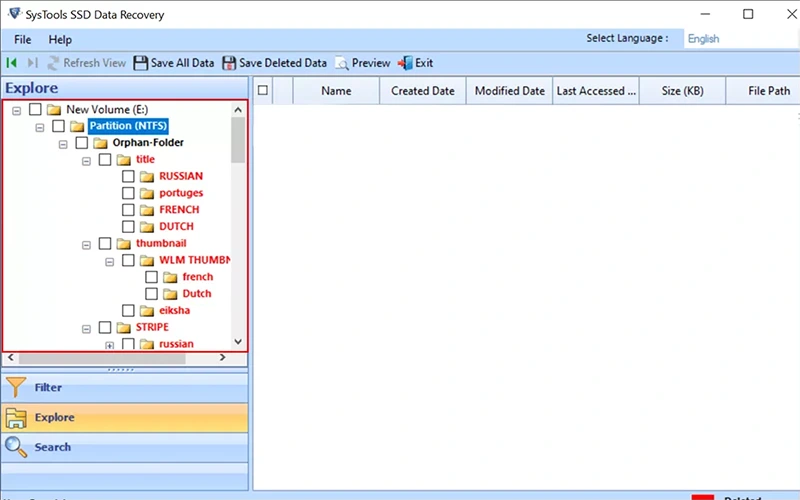
Task: Click the New Volume (E:) folder icon
Action: click(54, 109)
